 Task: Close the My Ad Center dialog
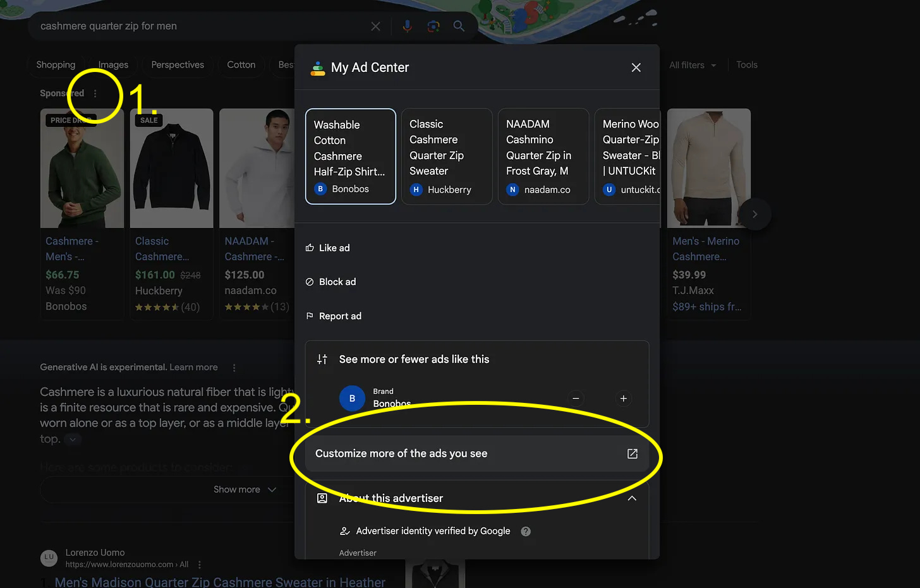(x=636, y=68)
